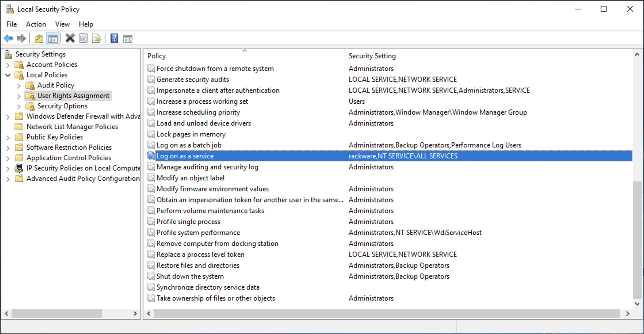This screenshot has width=644, height=334.
Task: Click the Security Settings root icon
Action: [8, 54]
